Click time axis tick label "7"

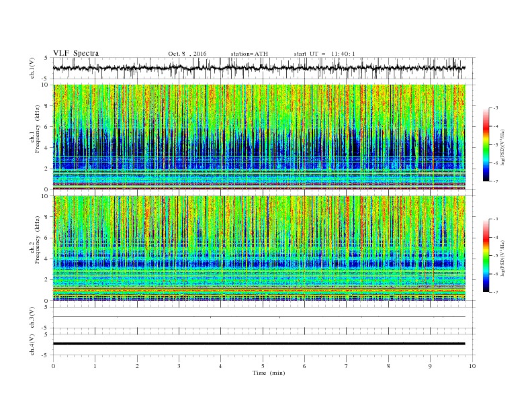[347, 366]
